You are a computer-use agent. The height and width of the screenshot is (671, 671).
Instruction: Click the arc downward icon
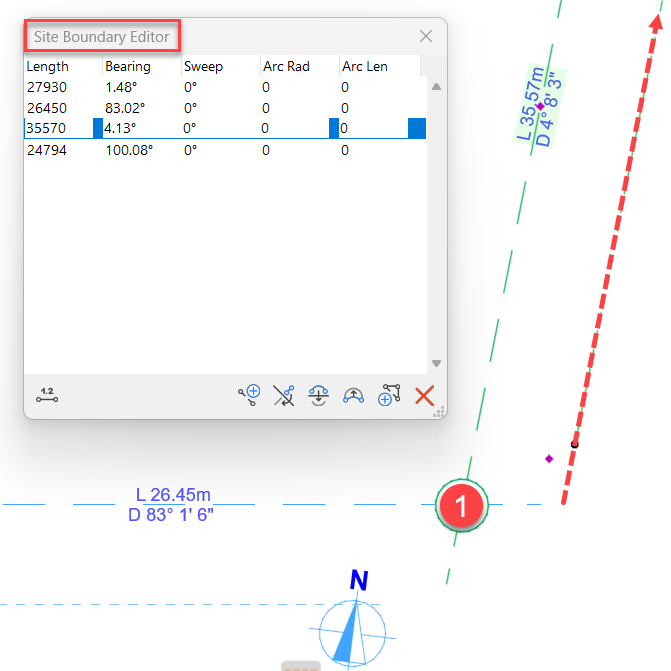point(318,394)
